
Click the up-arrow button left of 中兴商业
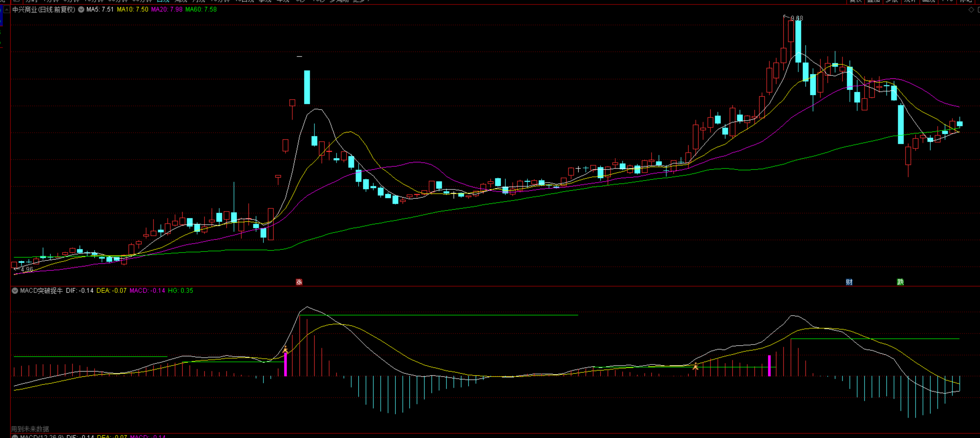coord(6,9)
